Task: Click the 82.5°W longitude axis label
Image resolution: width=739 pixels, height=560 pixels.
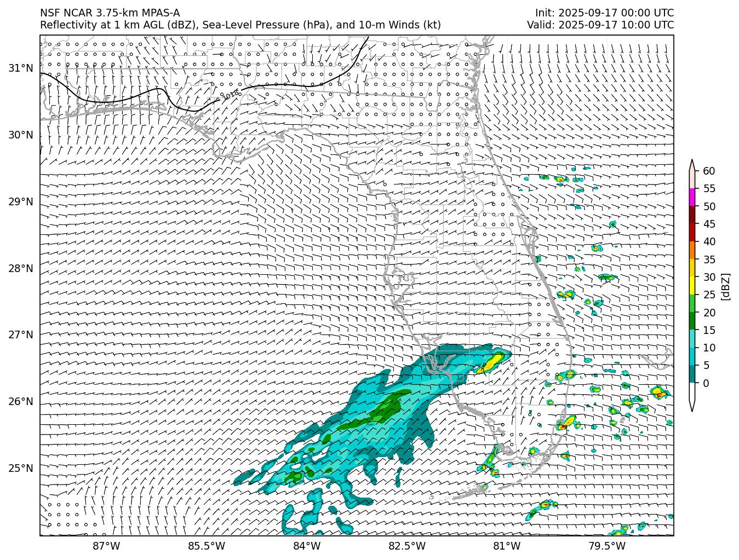Action: [x=406, y=546]
